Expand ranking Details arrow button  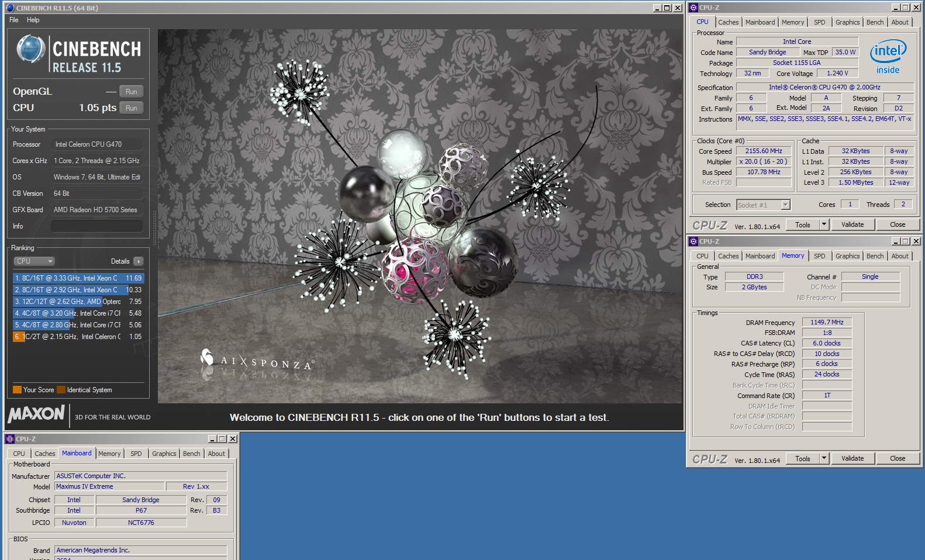(139, 261)
